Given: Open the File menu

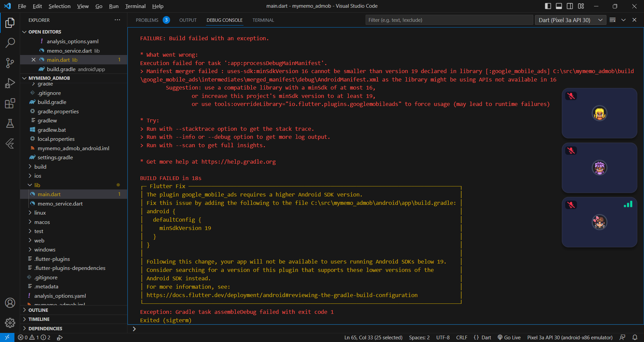Looking at the screenshot, I should (22, 6).
